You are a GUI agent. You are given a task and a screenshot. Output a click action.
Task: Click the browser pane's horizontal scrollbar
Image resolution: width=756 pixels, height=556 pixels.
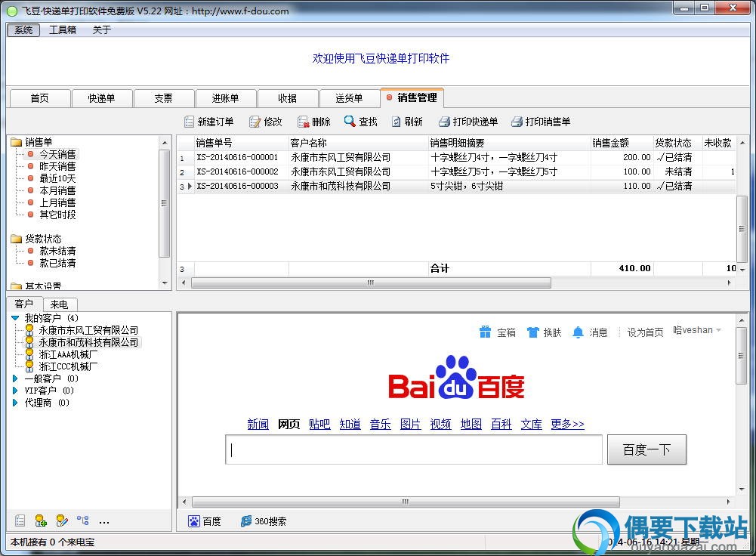[406, 502]
